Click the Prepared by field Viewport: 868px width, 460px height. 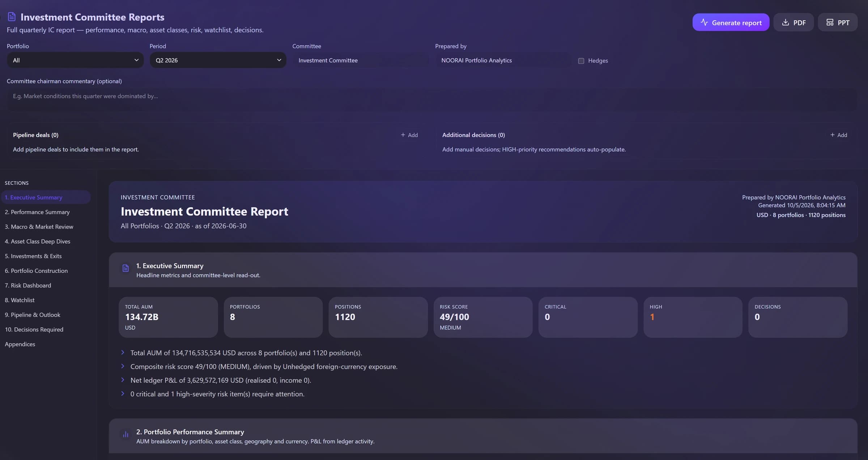pos(503,60)
